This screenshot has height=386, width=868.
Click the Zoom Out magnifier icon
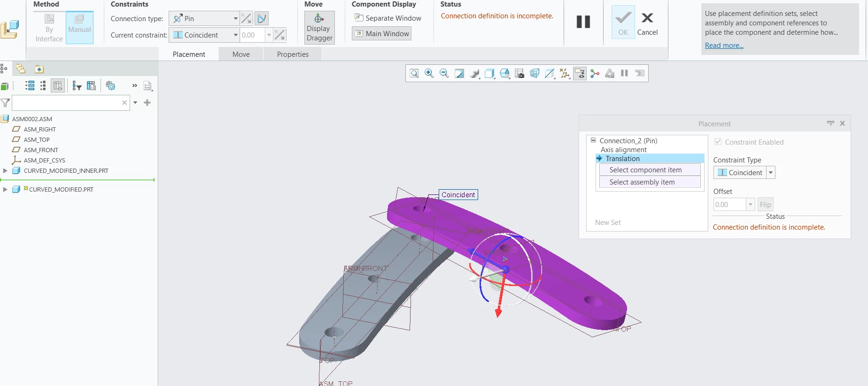[x=444, y=73]
